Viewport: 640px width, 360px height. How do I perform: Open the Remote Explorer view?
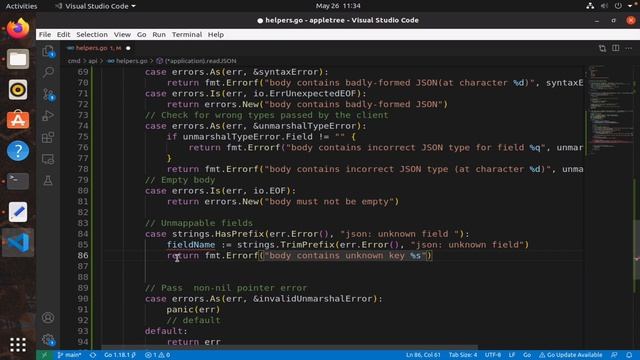point(48,159)
